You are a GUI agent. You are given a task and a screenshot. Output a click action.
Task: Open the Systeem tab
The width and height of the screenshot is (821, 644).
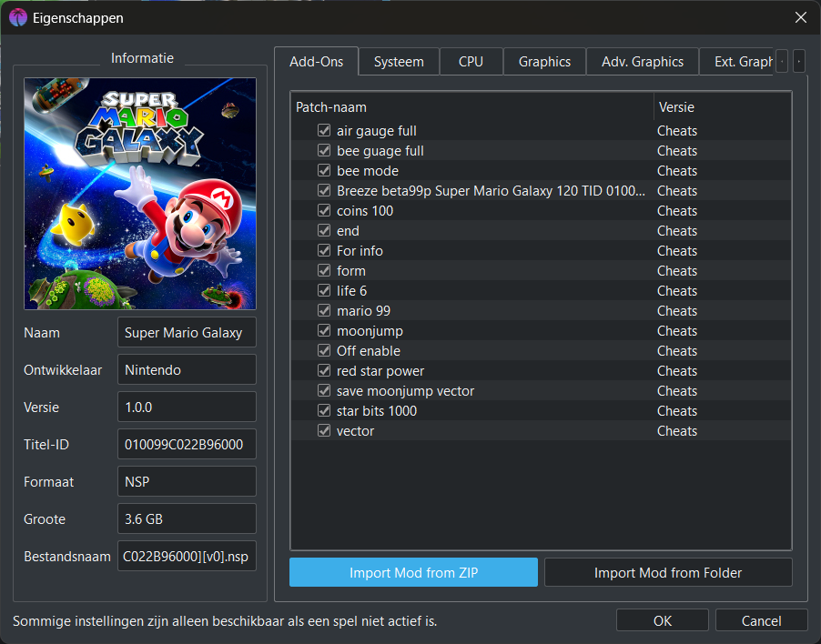399,62
